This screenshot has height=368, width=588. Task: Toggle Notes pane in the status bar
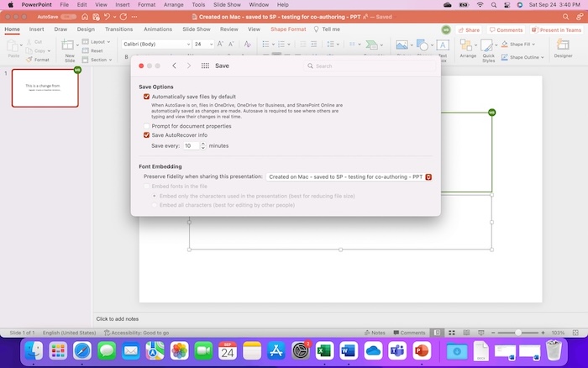point(375,333)
